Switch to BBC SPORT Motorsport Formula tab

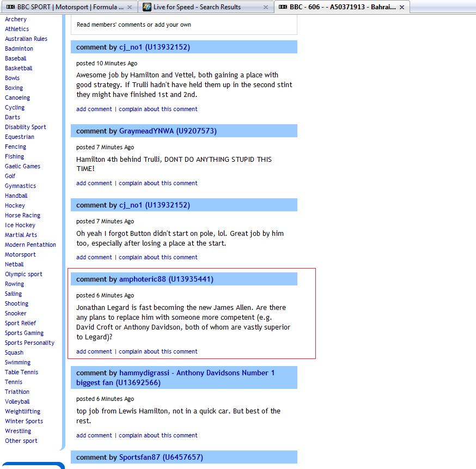[x=69, y=7]
